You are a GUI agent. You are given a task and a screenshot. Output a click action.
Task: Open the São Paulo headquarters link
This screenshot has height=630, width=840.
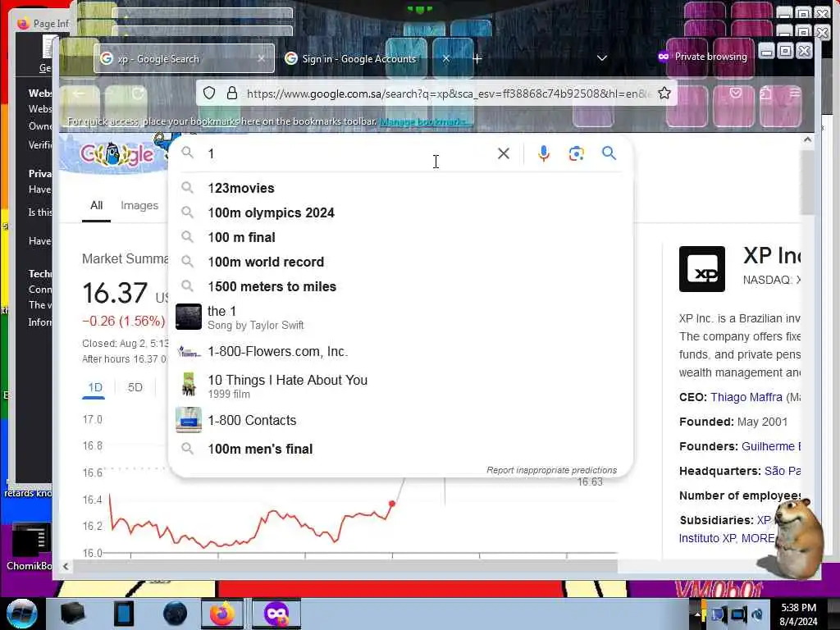pyautogui.click(x=782, y=472)
